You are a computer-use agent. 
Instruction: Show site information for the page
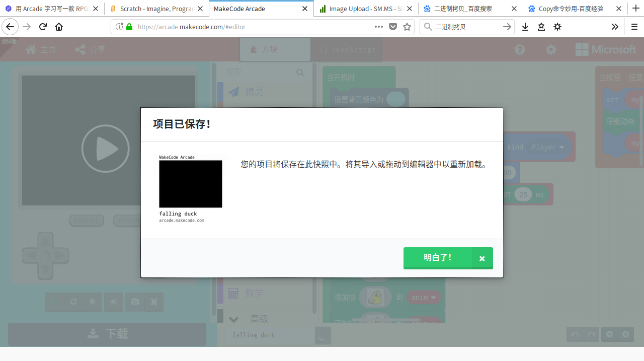coord(119,27)
